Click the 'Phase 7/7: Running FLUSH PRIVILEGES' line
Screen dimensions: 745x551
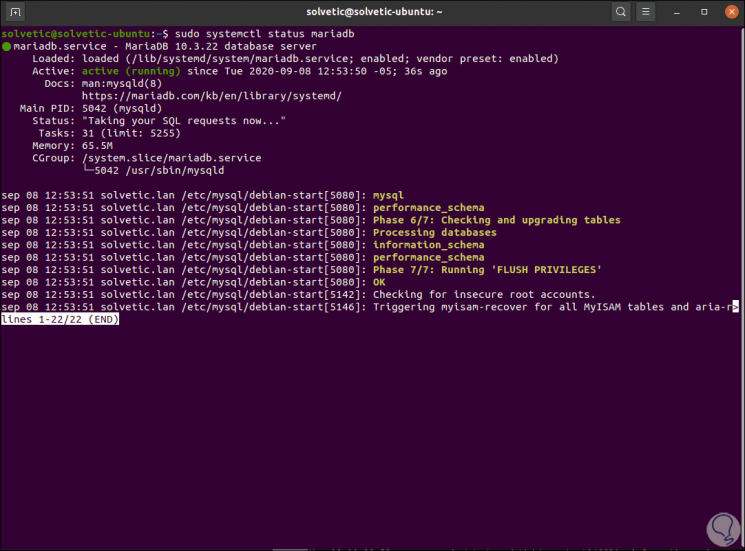point(487,270)
